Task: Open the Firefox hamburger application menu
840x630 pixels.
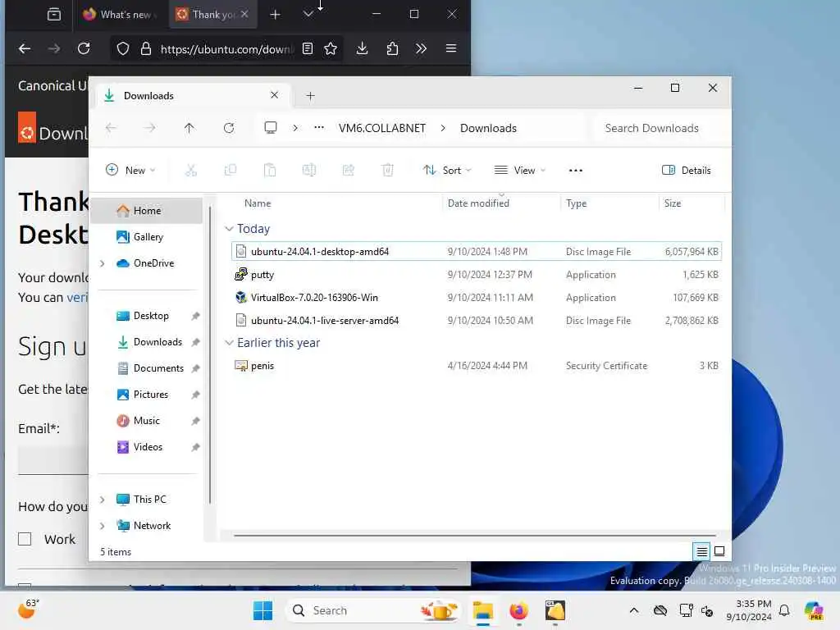Action: 451,48
